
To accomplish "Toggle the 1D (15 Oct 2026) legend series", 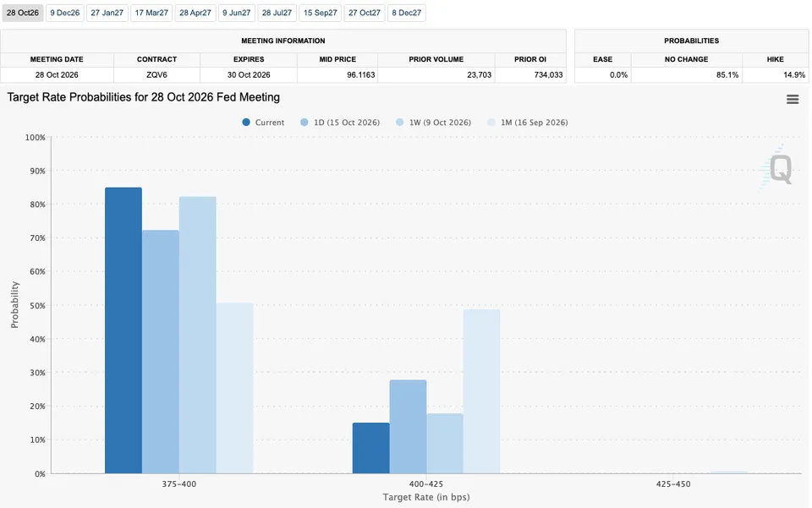I will click(x=340, y=123).
